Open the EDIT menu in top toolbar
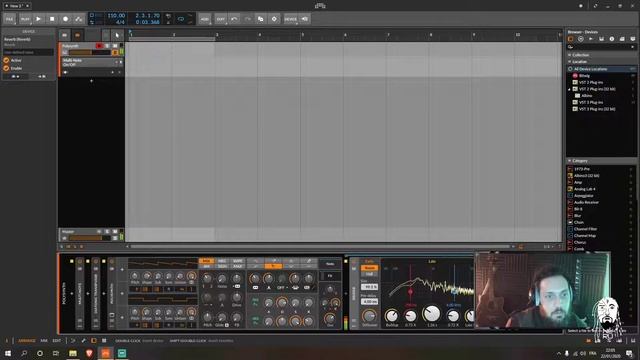Viewport: 640px width, 360px height. [x=220, y=19]
